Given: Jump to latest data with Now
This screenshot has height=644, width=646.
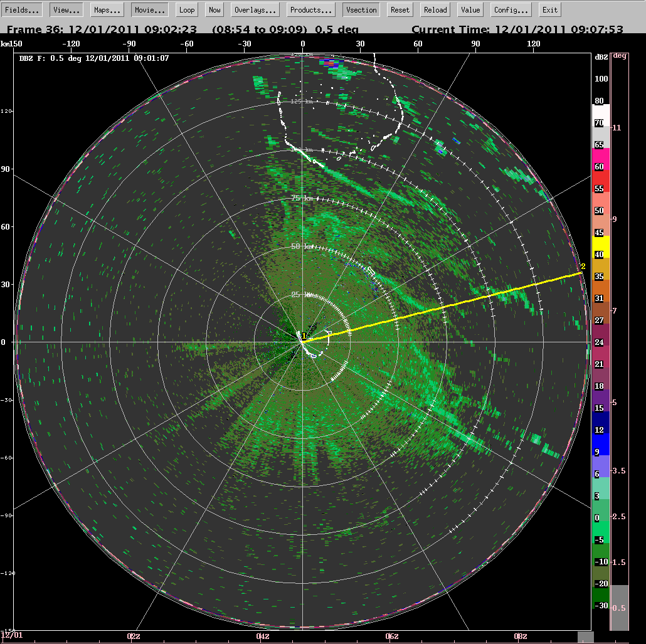Looking at the screenshot, I should (x=214, y=9).
